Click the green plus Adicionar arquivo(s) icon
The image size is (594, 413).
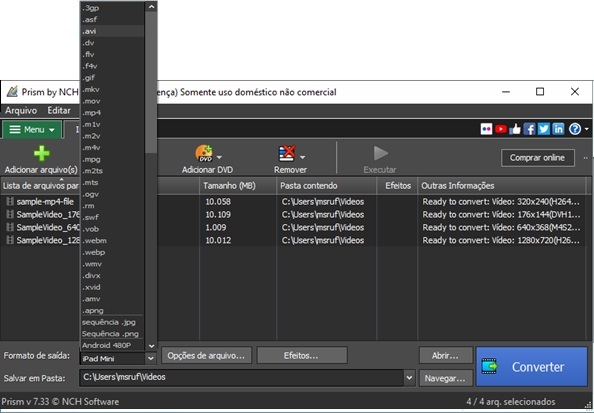(41, 153)
